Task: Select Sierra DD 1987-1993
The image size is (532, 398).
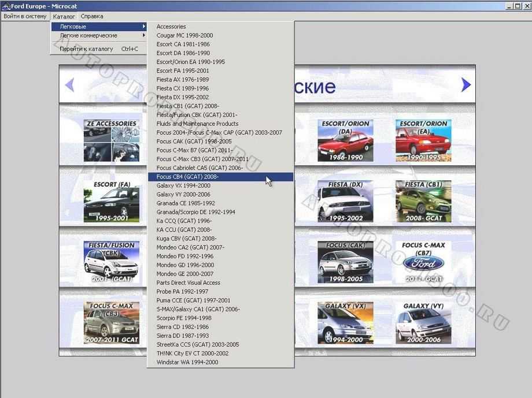Action: [220, 336]
